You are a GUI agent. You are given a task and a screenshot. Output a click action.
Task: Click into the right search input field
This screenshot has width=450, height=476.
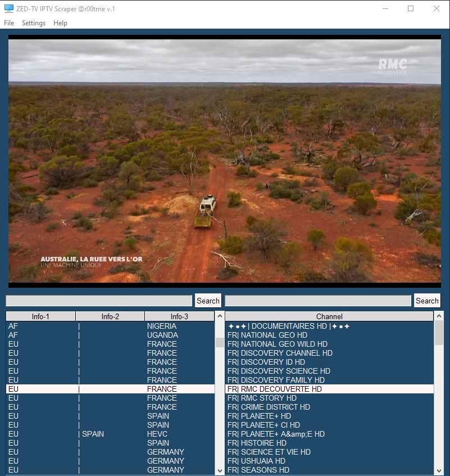click(317, 301)
